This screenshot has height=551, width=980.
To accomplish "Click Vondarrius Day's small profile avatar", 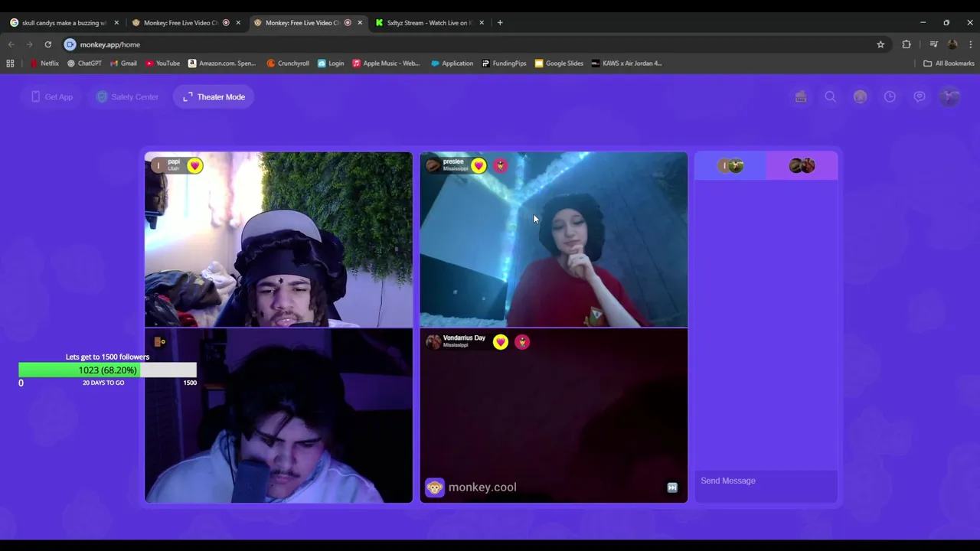I will tap(433, 342).
